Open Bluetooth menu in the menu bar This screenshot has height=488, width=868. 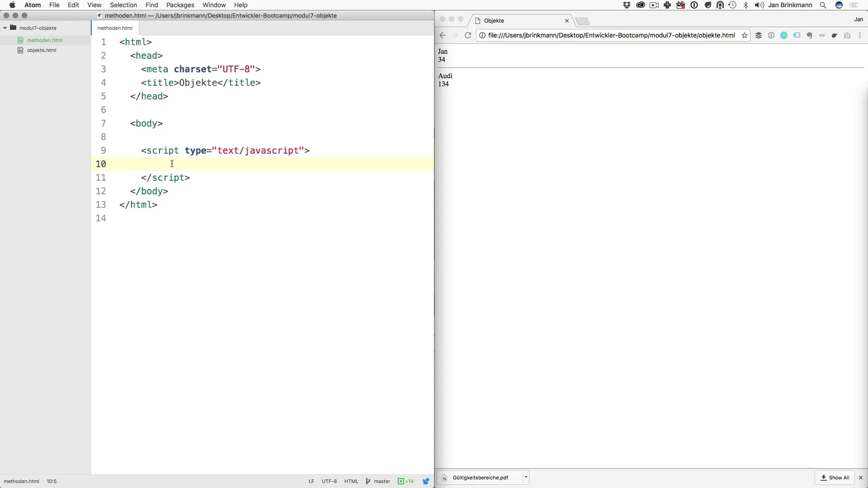click(746, 5)
